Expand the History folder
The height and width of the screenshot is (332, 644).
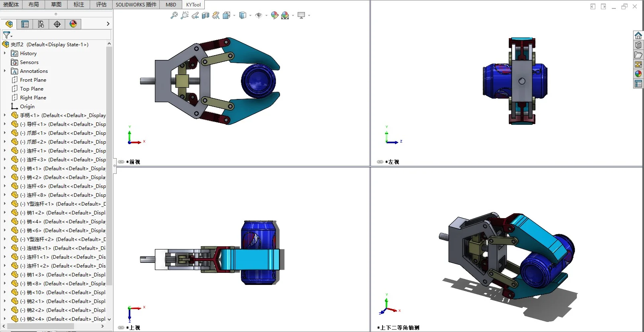(5, 53)
